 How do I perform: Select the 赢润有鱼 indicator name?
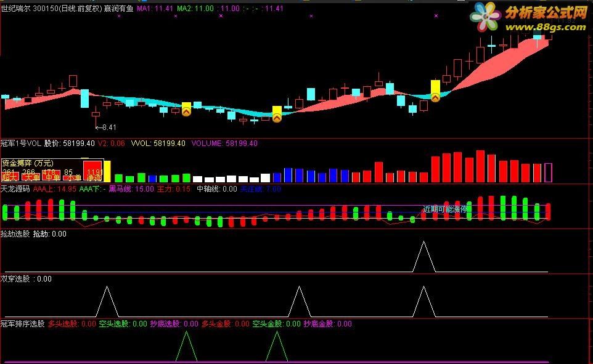[118, 9]
